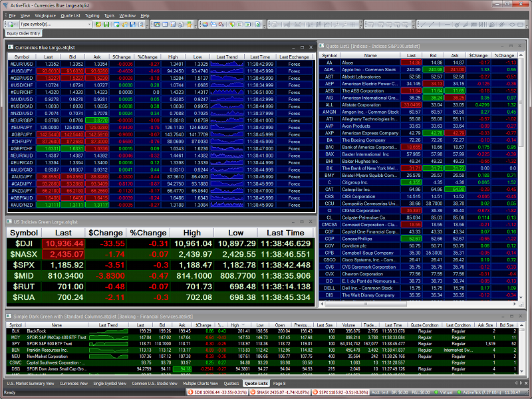This screenshot has width=532, height=399.
Task: Click the Equity Order Entry button
Action: [25, 33]
